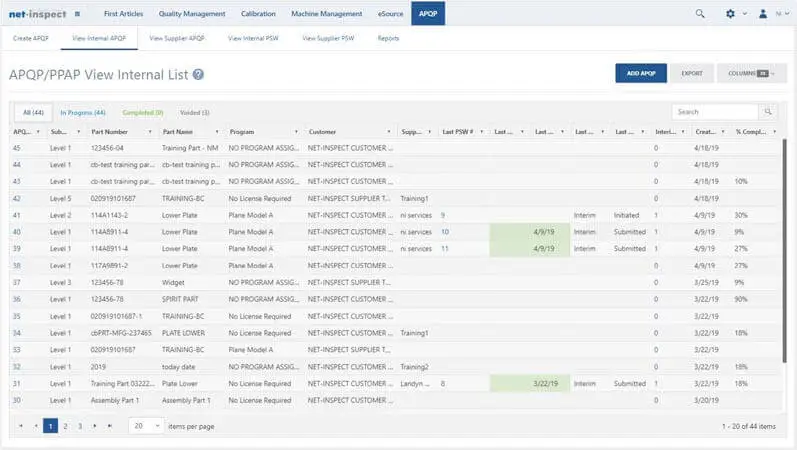Click part number cbPRT-MFG-237465 cell
Viewport: 797px width, 450px height.
tap(121, 333)
